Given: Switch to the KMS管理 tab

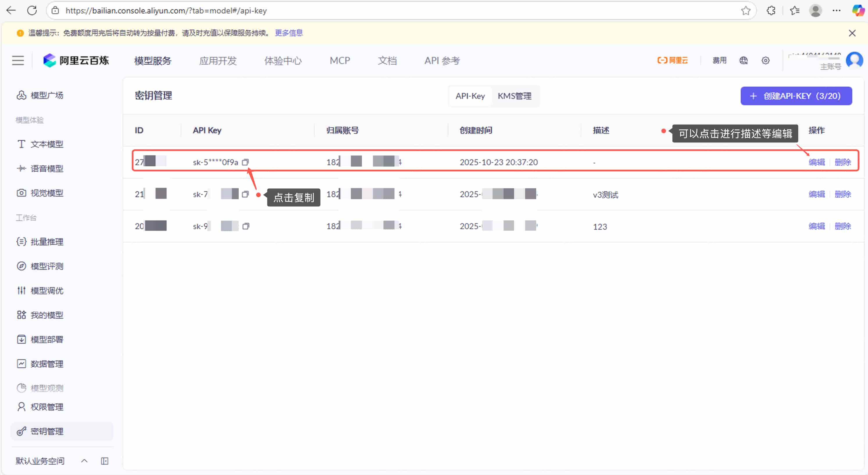Looking at the screenshot, I should point(515,96).
